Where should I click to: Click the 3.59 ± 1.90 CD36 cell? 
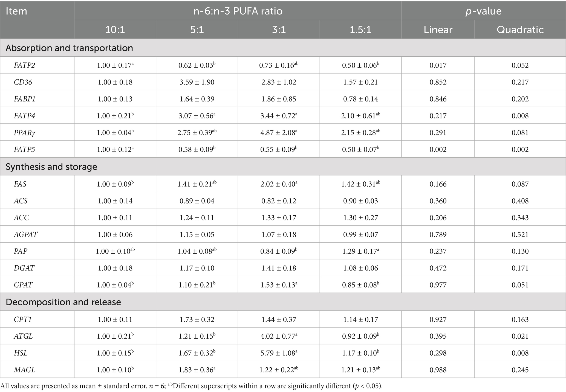[x=197, y=82]
